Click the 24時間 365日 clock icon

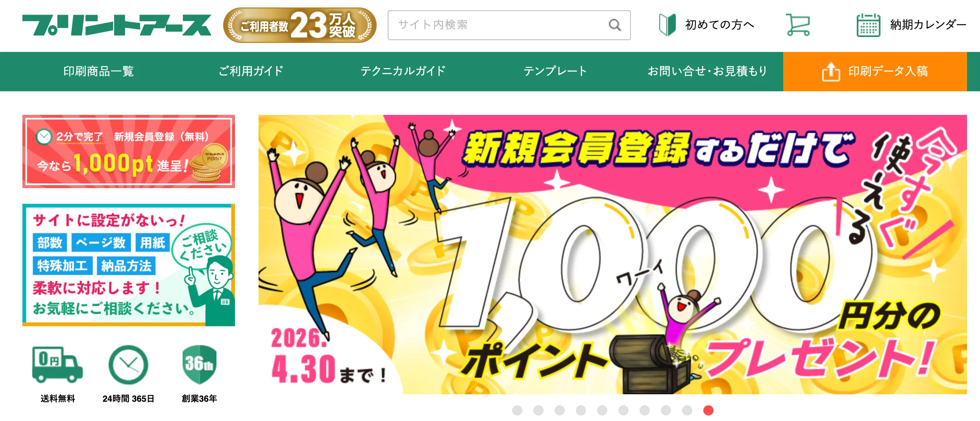click(x=128, y=365)
